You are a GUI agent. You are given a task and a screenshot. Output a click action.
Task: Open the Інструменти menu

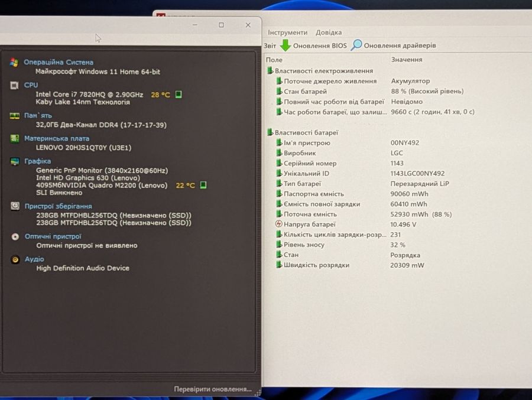click(287, 32)
